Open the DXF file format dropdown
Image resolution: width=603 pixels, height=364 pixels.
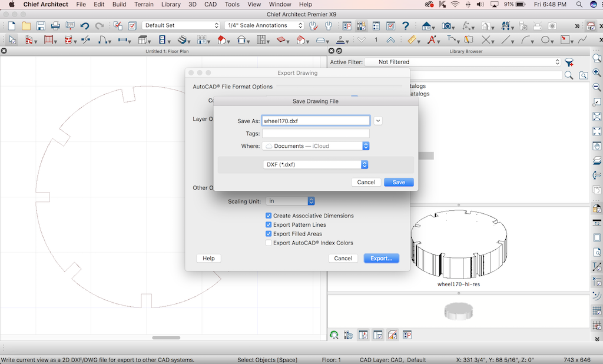316,164
